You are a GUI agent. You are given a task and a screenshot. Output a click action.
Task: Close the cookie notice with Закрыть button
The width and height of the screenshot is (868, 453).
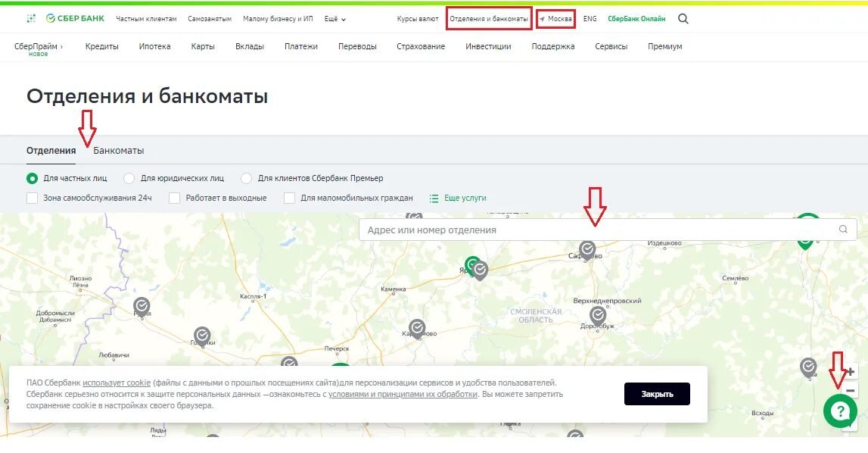click(657, 394)
